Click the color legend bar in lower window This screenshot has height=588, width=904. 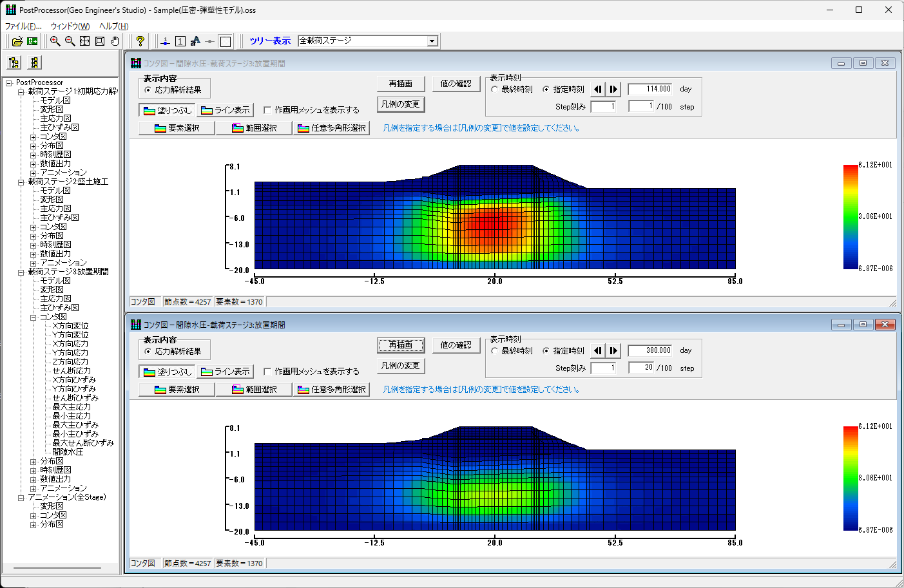[851, 479]
